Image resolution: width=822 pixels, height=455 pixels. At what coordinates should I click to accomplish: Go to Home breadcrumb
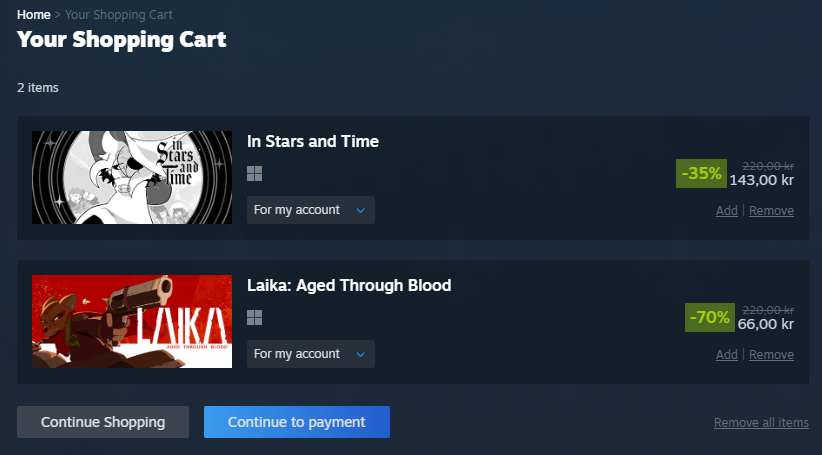pyautogui.click(x=34, y=15)
